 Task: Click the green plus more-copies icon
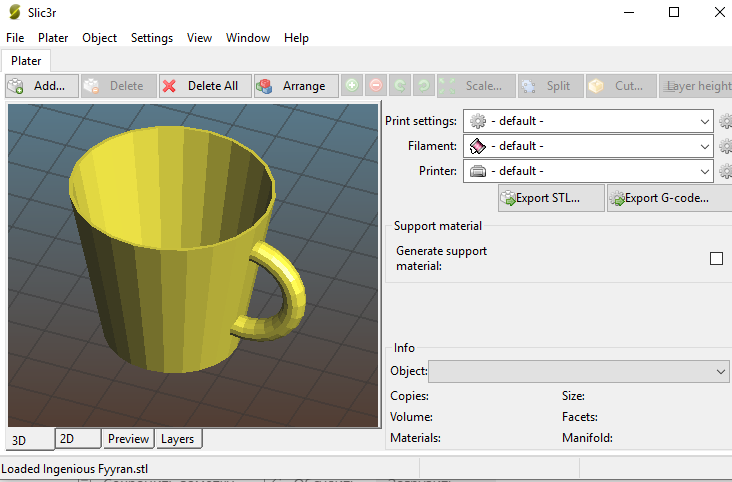pyautogui.click(x=352, y=86)
